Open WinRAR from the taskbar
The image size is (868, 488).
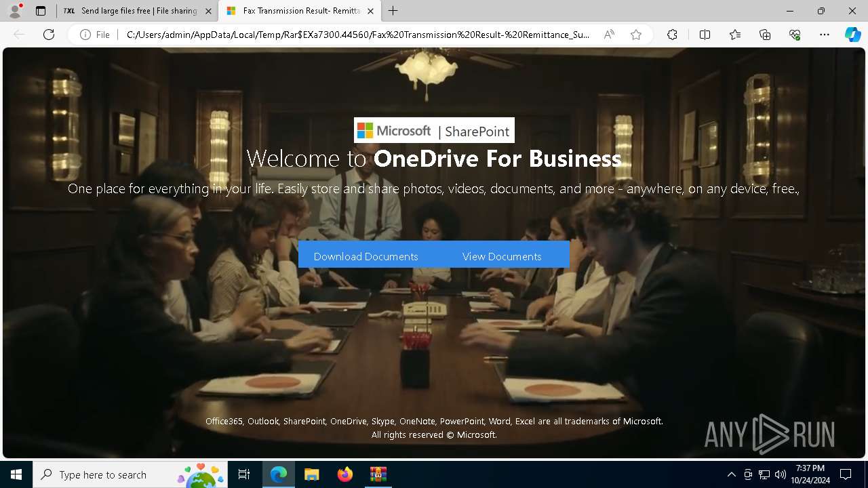coord(378,474)
